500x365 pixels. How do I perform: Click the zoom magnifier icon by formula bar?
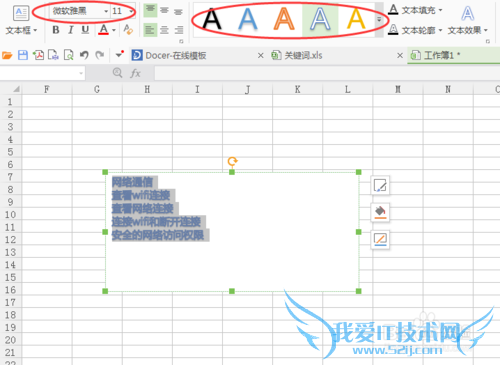point(117,73)
